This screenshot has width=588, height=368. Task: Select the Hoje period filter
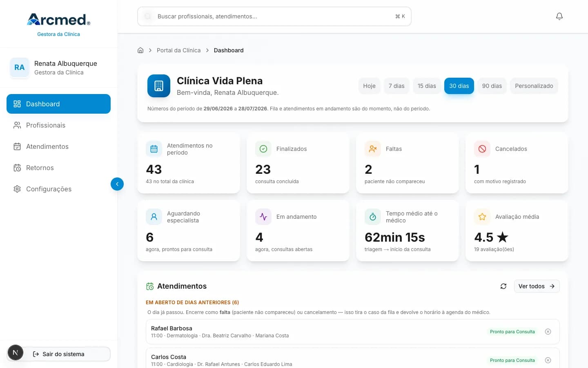click(369, 86)
